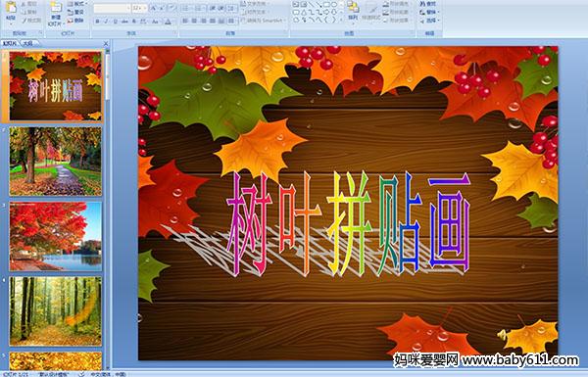Image resolution: width=588 pixels, height=377 pixels.
Task: Open the Numbering dropdown
Action: (201, 8)
